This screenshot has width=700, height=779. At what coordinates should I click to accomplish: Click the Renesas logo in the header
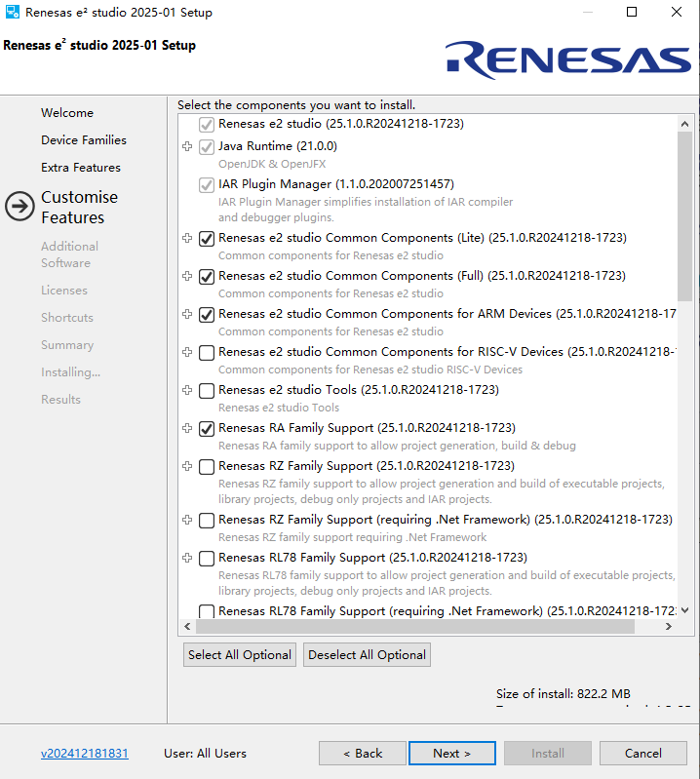click(x=568, y=59)
